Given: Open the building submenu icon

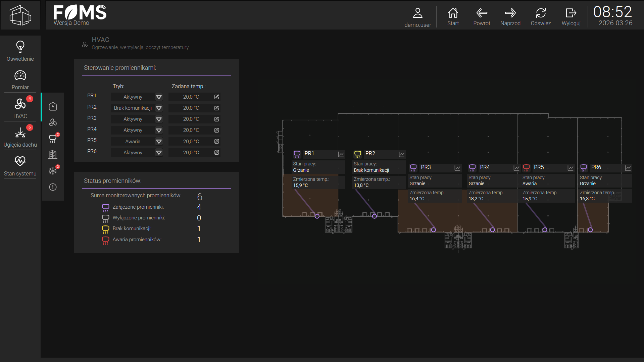Looking at the screenshot, I should (x=53, y=154).
